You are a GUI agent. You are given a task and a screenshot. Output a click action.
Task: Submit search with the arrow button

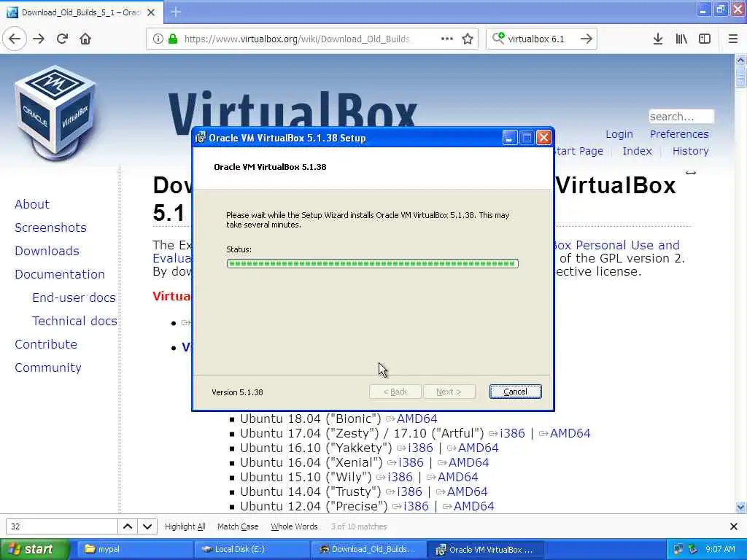tap(587, 39)
